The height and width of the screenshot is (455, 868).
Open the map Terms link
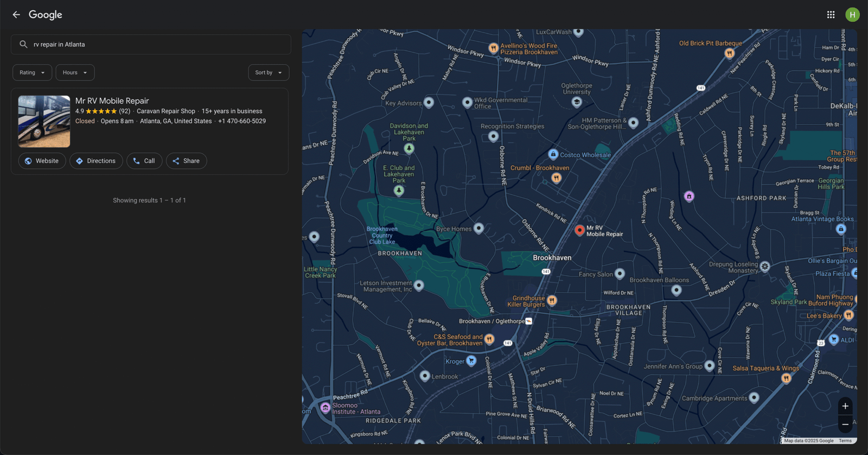click(845, 441)
